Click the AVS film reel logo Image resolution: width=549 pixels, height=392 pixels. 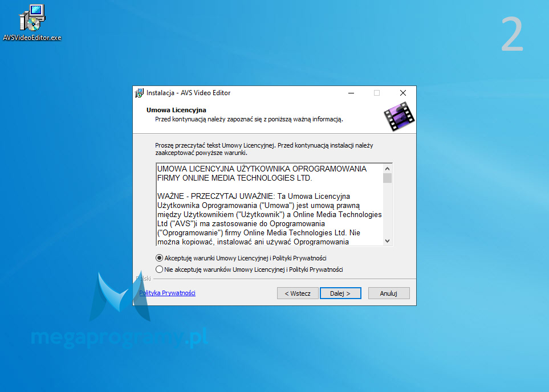399,116
